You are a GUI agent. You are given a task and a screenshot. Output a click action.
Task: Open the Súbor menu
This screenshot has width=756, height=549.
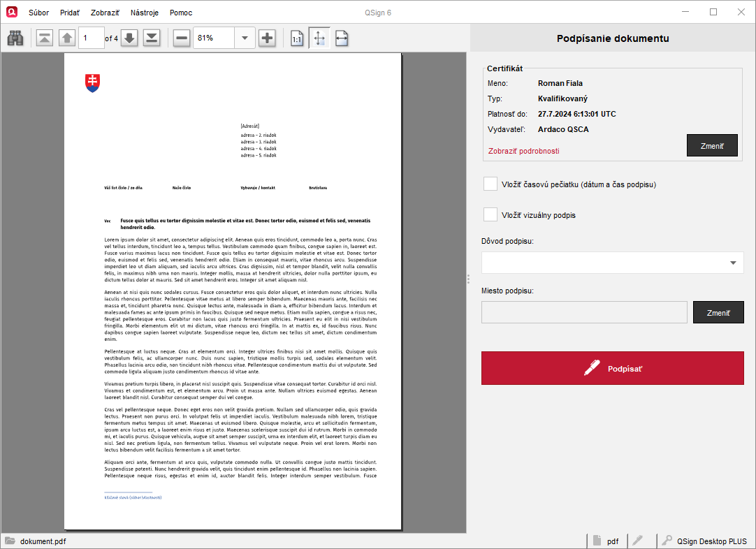click(x=38, y=13)
